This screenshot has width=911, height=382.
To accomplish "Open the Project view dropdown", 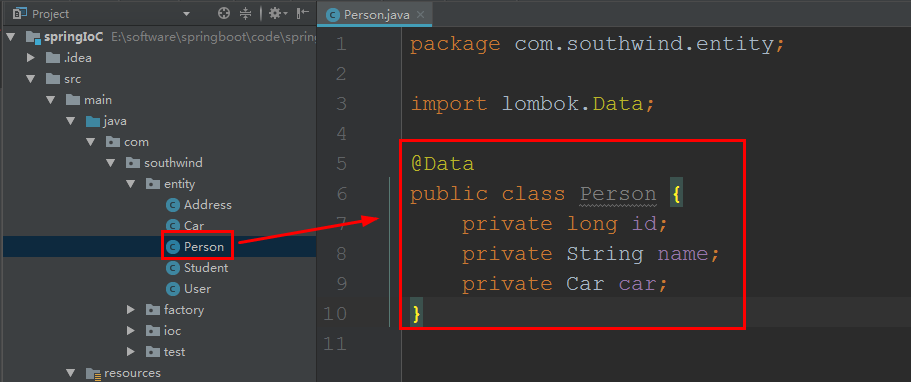I will click(x=186, y=13).
